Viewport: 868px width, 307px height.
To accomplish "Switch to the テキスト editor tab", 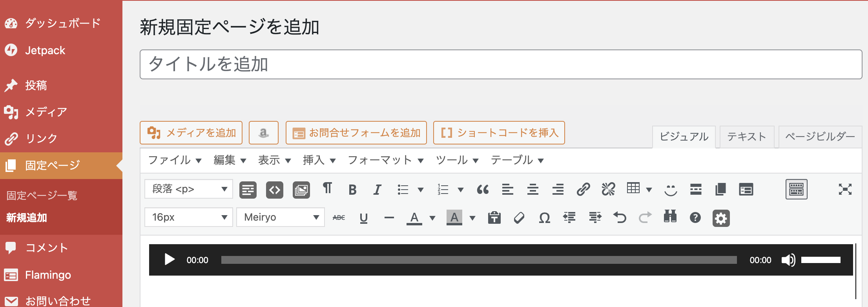I will 746,137.
